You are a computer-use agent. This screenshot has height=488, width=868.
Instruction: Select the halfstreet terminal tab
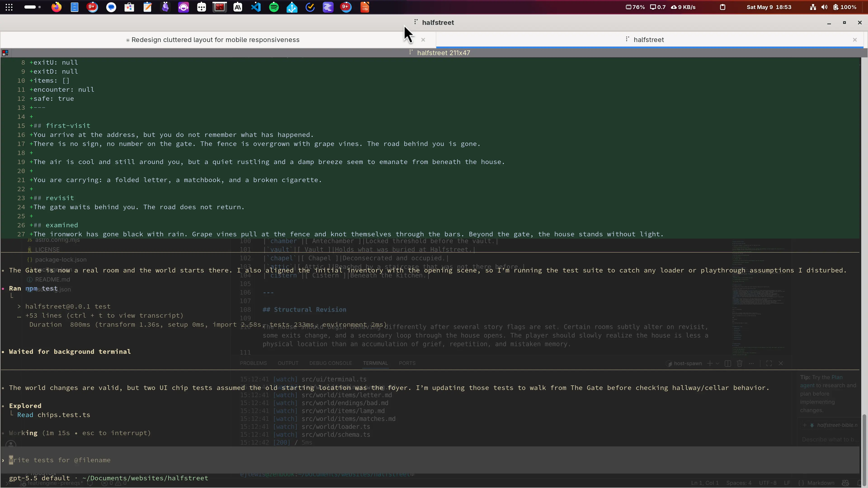(x=649, y=40)
